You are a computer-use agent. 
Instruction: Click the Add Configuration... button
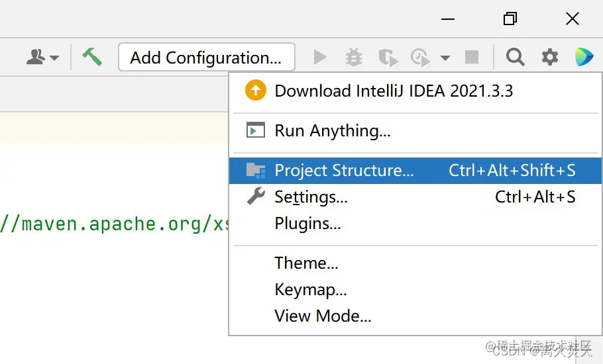click(x=207, y=57)
